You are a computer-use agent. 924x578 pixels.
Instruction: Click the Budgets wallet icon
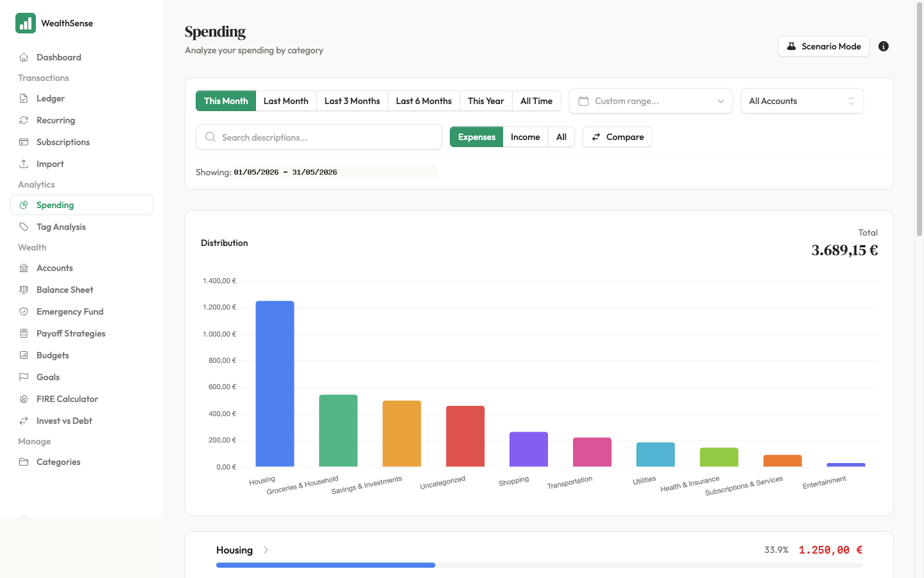click(x=24, y=355)
